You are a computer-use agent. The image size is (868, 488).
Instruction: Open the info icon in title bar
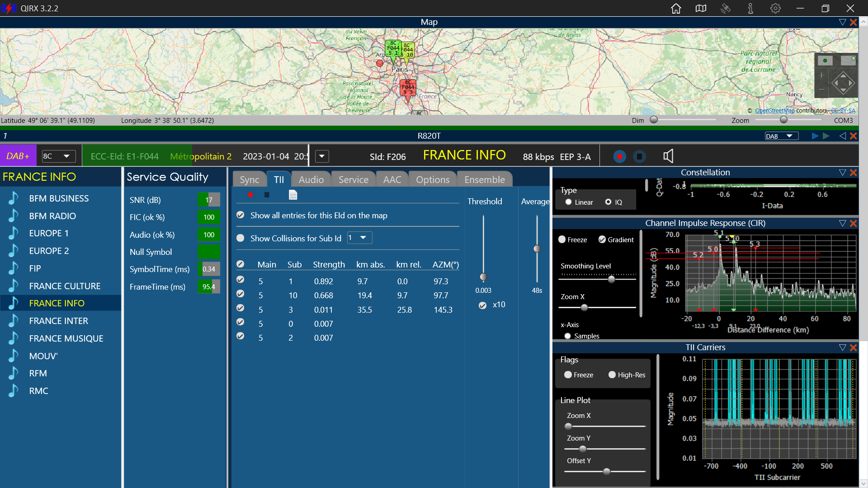(750, 8)
